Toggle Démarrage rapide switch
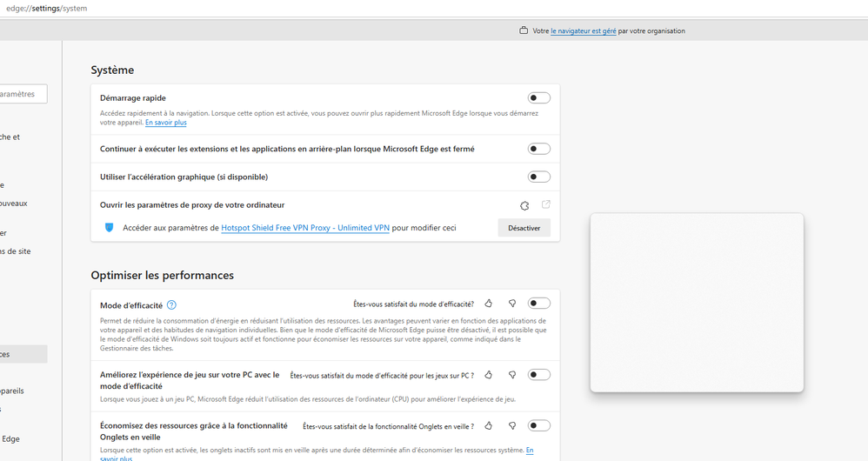Image resolution: width=868 pixels, height=461 pixels. pos(538,98)
